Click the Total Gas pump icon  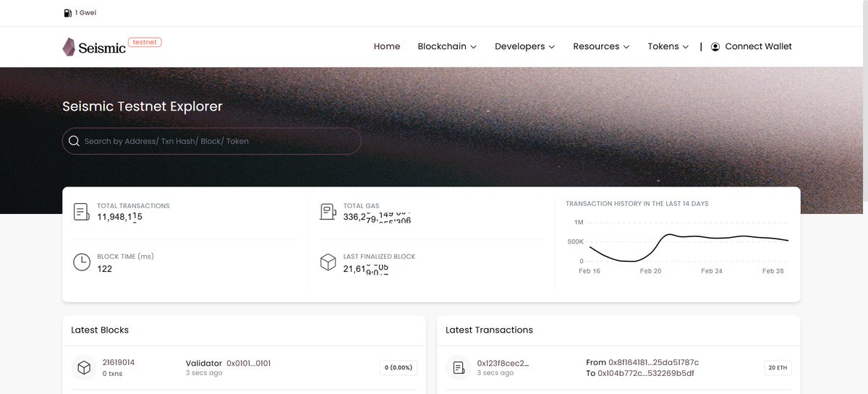(328, 212)
